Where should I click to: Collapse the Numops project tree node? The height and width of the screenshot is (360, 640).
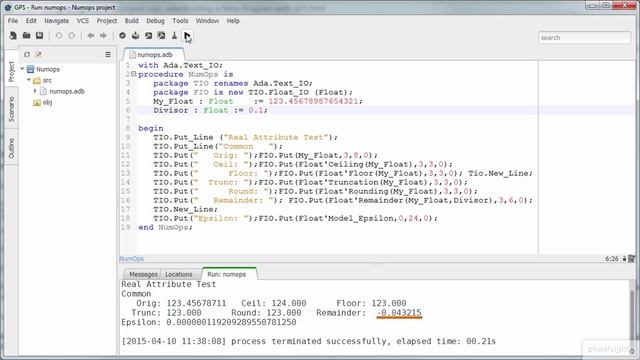[x=22, y=69]
